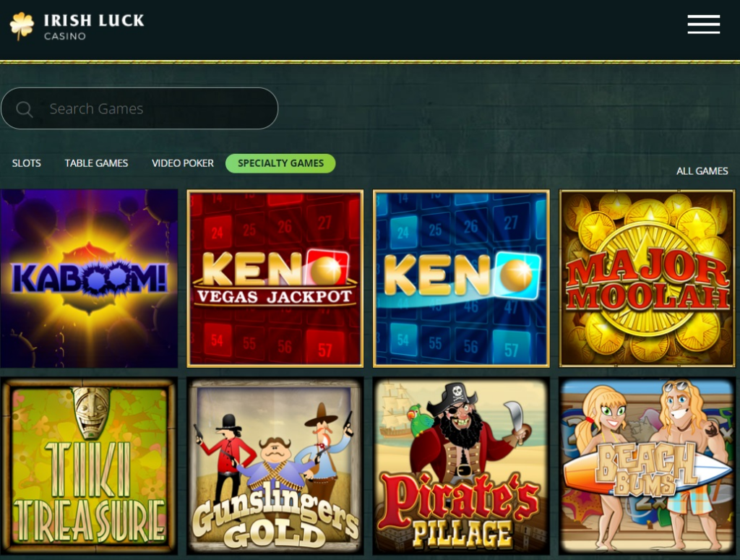Click the Irish Luck Casino title text
Image resolution: width=740 pixels, height=560 pixels.
click(x=93, y=27)
